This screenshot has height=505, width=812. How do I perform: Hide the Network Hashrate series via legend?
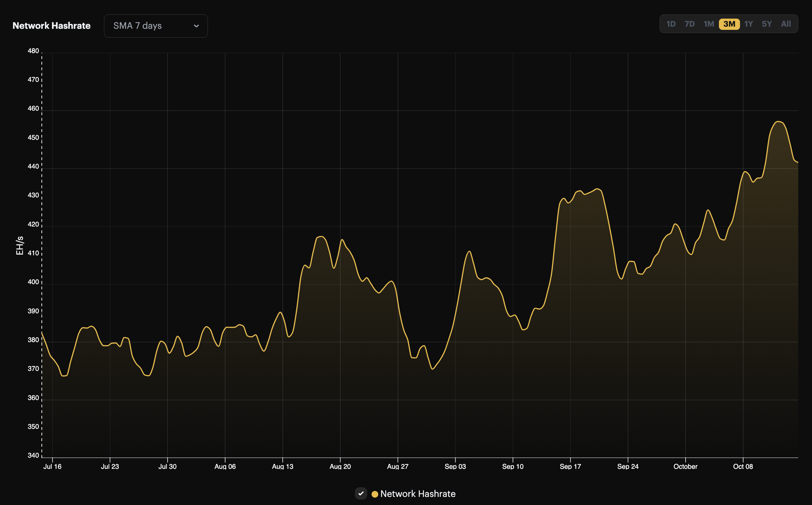[x=361, y=494]
